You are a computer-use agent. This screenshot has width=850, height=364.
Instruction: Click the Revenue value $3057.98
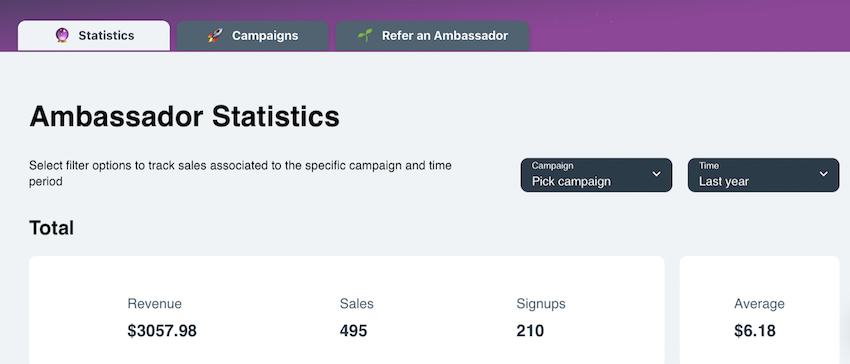click(162, 331)
